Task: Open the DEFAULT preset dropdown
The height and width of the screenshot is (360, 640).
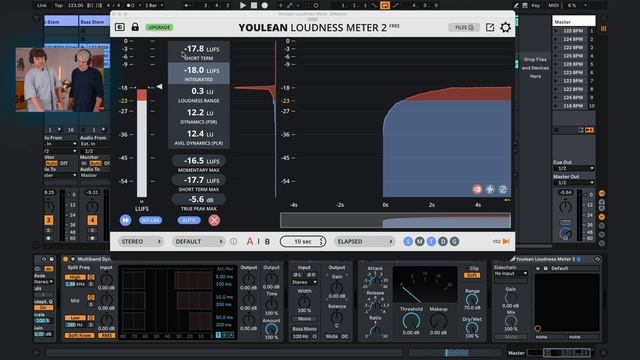Action: 198,242
